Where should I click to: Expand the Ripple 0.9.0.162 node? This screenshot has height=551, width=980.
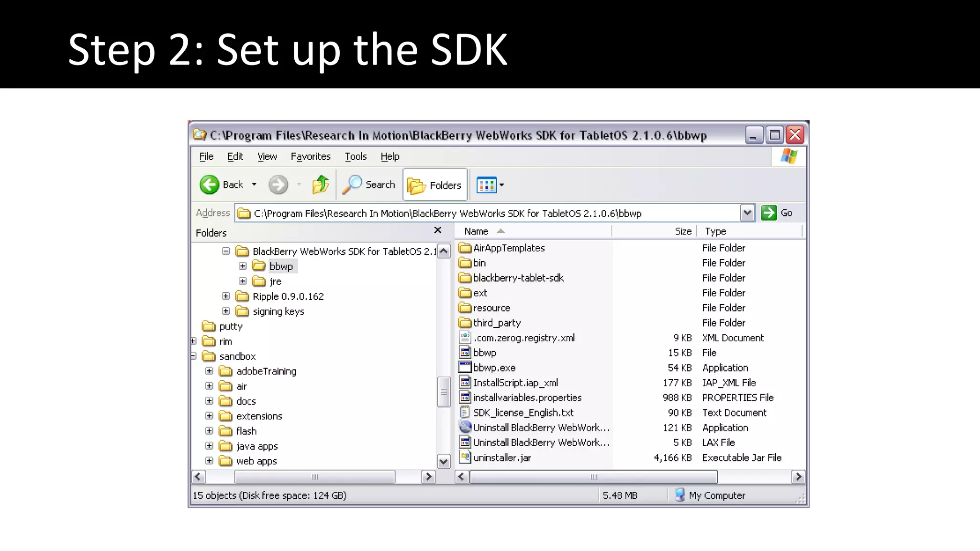coord(226,296)
